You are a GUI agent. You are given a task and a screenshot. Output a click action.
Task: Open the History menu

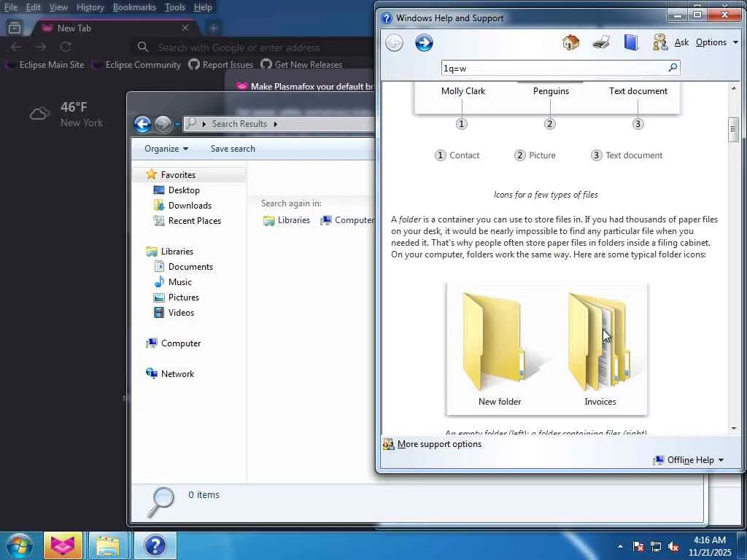pyautogui.click(x=90, y=7)
